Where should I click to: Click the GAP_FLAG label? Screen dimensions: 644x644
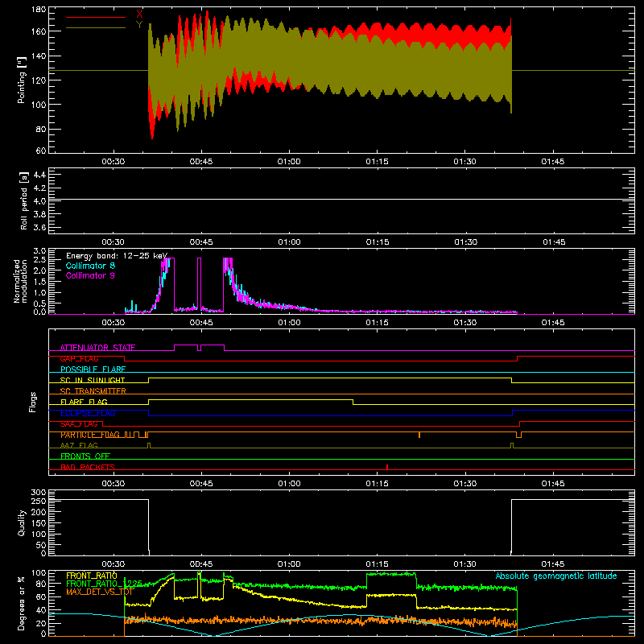coord(79,358)
